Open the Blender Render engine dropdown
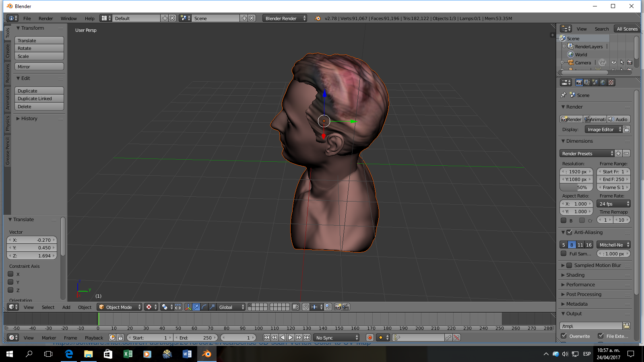Viewport: 644px width, 362px height. [x=285, y=18]
